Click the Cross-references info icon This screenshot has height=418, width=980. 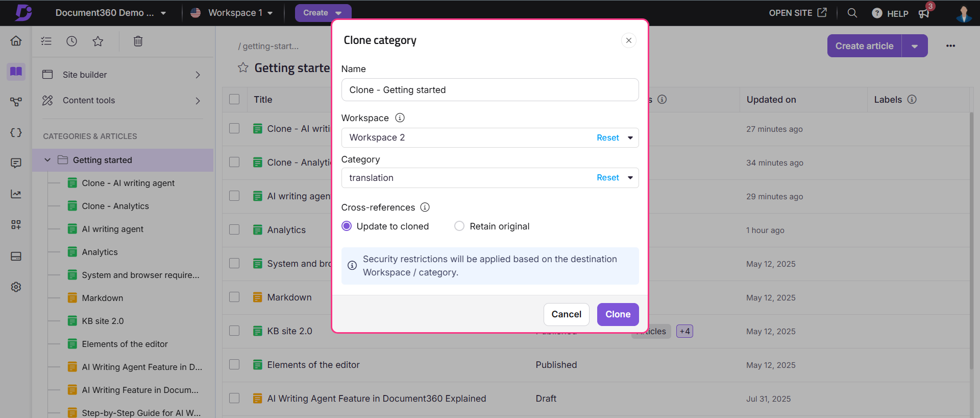pos(425,207)
